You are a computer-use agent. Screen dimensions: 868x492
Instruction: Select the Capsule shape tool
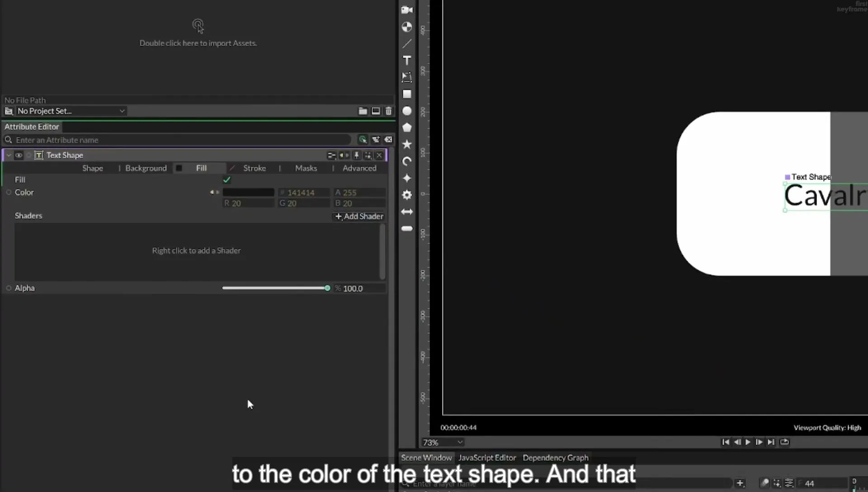407,228
